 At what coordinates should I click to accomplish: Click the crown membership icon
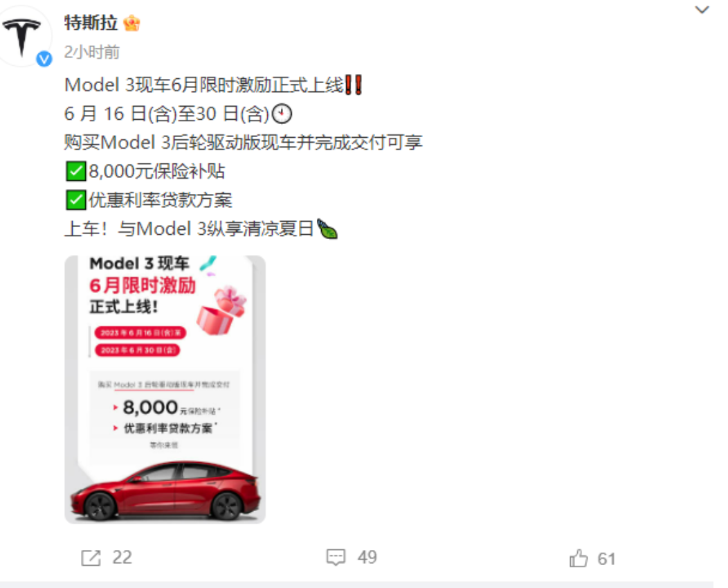(x=132, y=23)
